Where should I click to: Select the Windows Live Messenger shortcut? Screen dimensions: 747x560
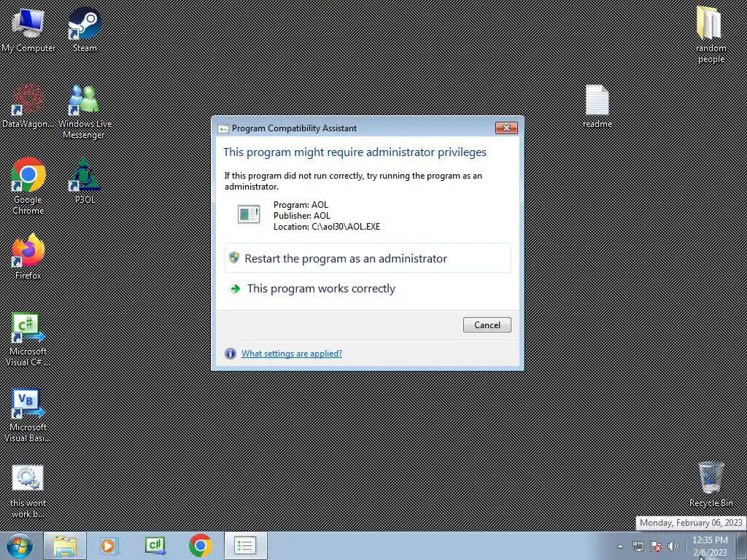(85, 112)
